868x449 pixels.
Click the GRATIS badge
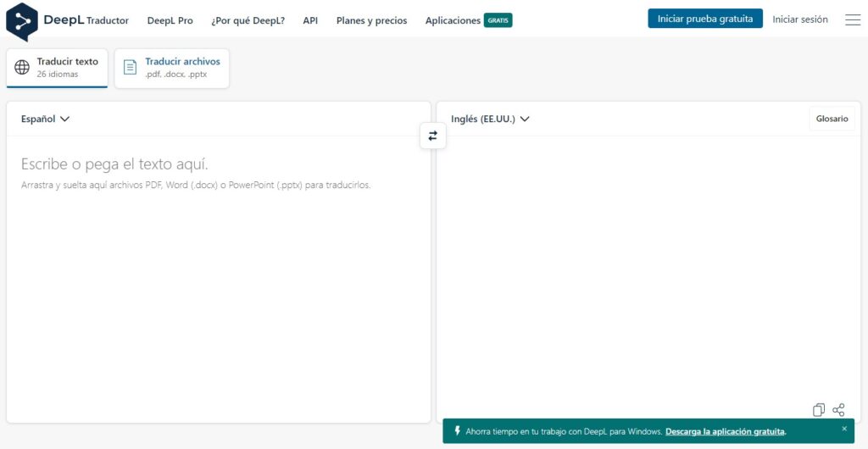point(498,20)
